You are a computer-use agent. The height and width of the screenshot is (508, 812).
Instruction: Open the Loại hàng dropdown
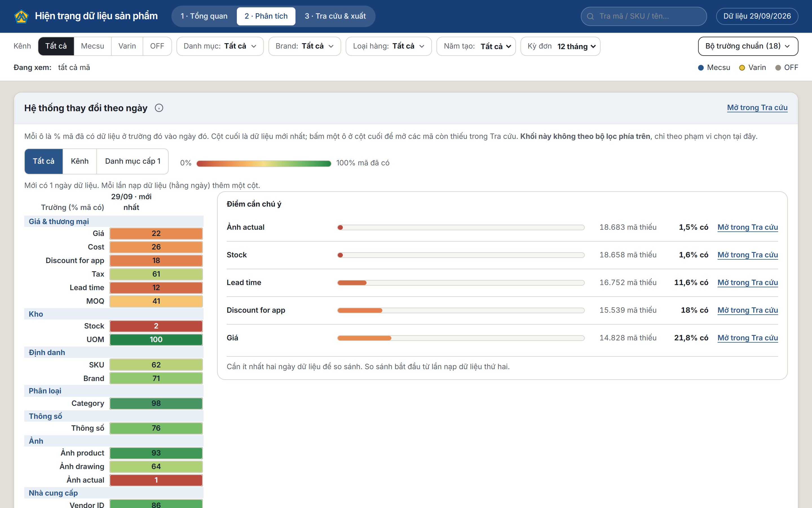pyautogui.click(x=389, y=46)
